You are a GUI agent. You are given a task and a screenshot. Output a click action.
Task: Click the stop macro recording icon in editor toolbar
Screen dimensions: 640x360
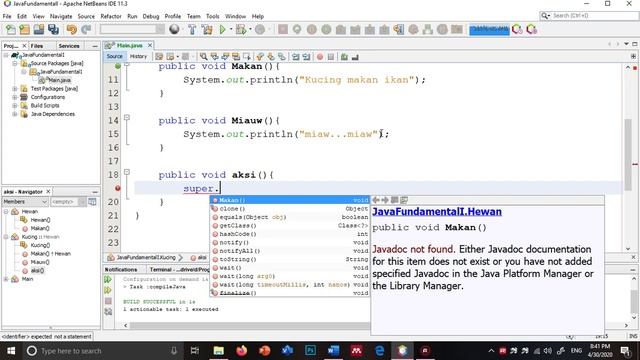[x=331, y=57]
